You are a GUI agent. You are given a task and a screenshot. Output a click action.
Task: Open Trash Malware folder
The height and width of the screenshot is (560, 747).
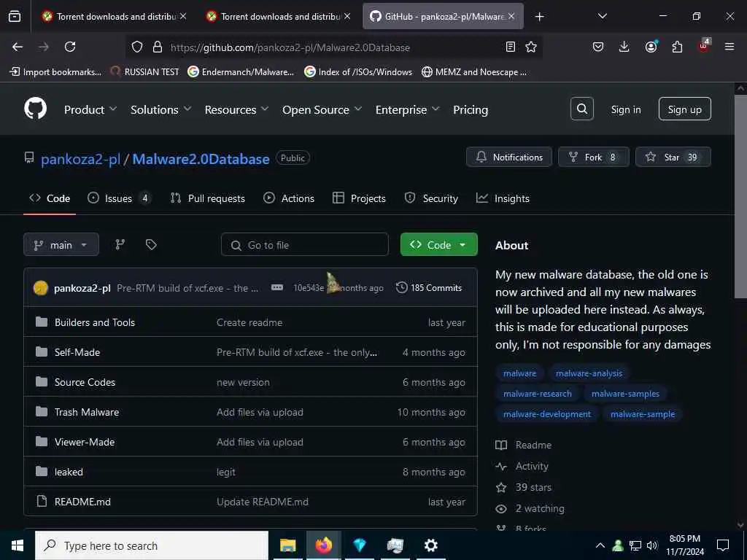[87, 413]
